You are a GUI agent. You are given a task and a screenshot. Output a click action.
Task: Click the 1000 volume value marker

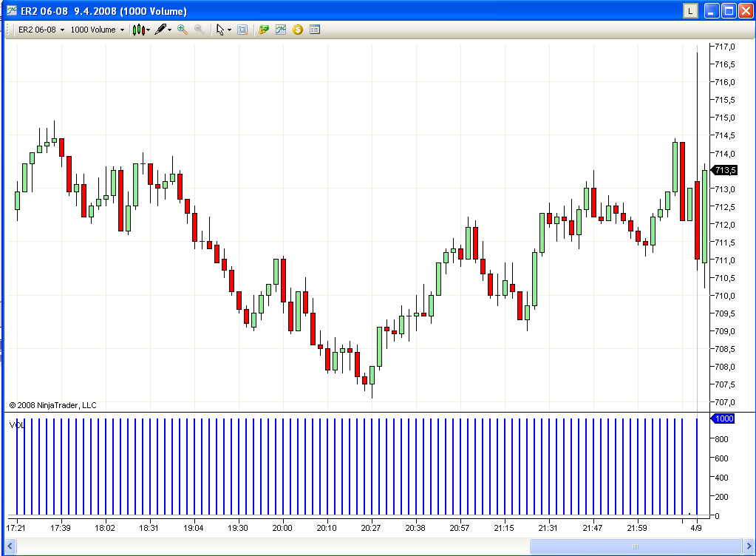click(x=723, y=418)
